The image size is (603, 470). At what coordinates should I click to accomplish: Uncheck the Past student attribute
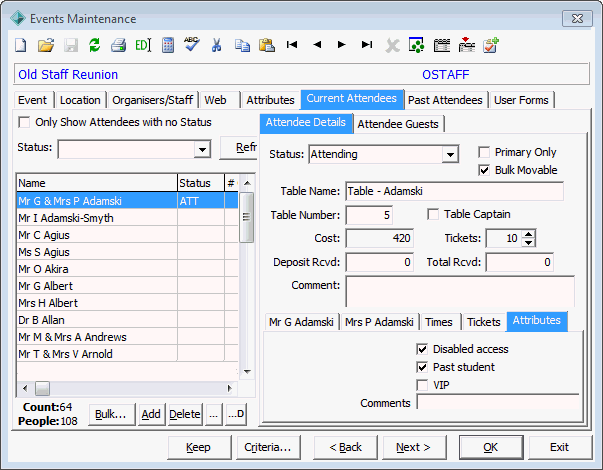422,367
